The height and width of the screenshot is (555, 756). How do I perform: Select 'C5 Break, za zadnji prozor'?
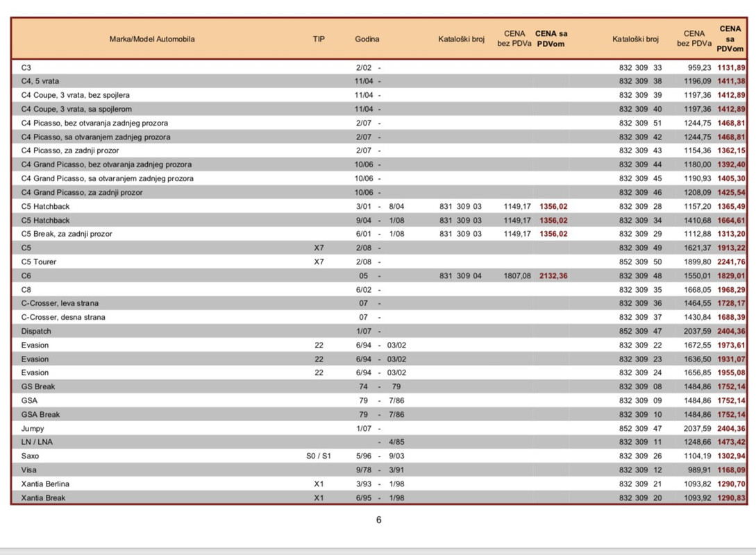[x=67, y=234]
